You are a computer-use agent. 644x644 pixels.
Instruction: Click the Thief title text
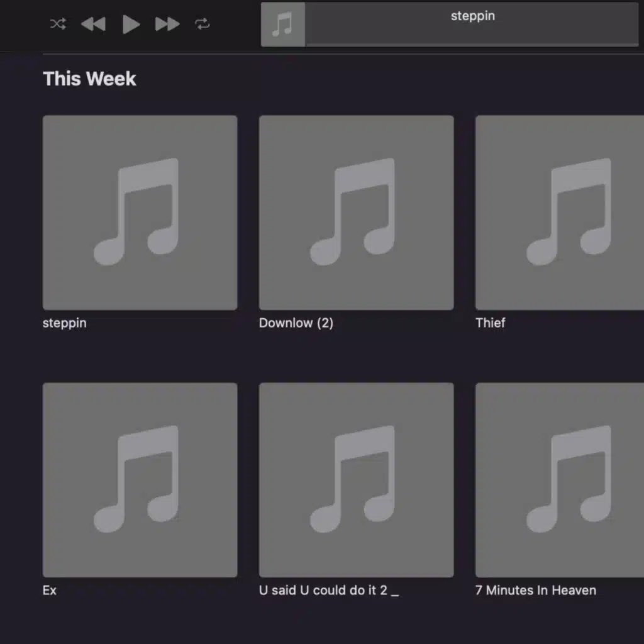click(491, 323)
